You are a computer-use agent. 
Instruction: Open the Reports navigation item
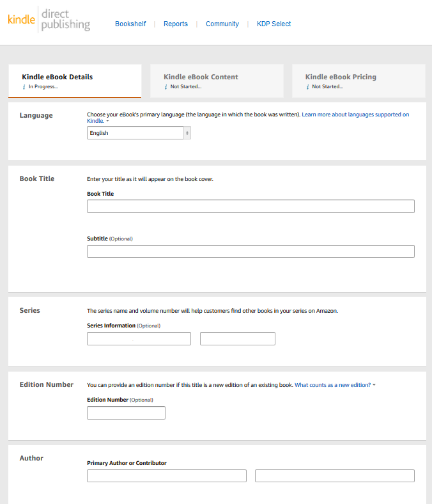pyautogui.click(x=176, y=24)
